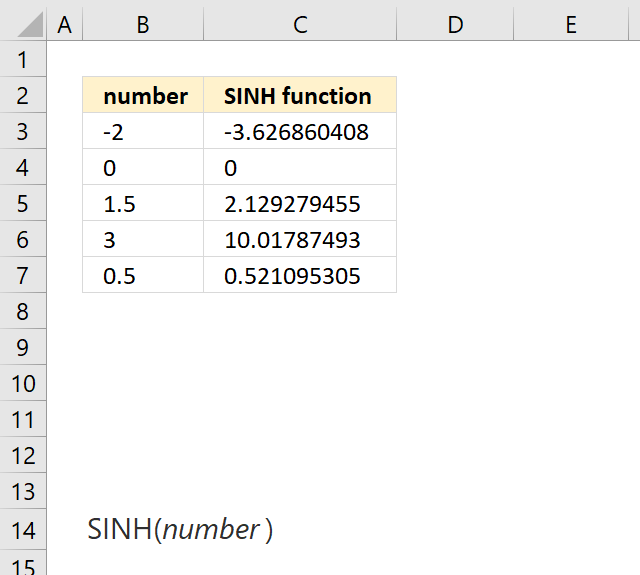Select cell with 10.01787493

(x=300, y=239)
